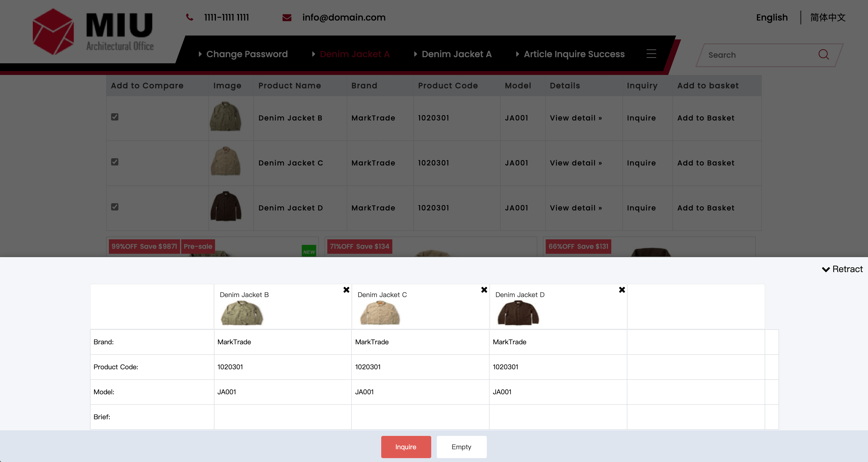Switch language to 简体中文

click(827, 17)
